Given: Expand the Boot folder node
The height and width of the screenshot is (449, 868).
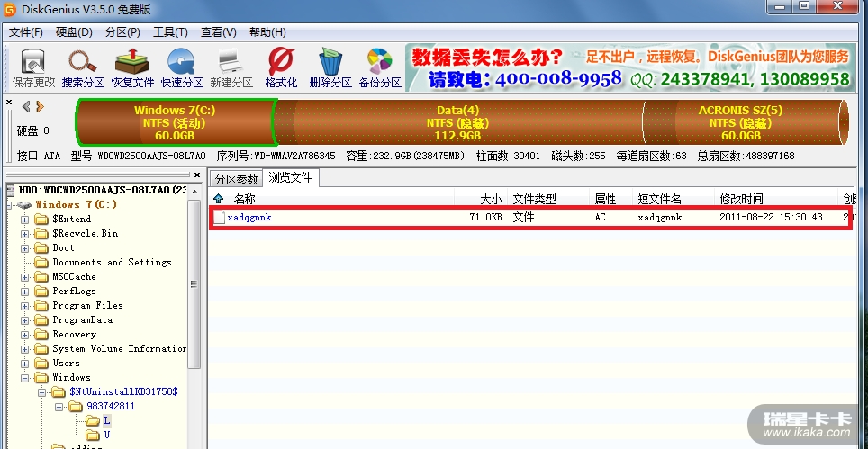Looking at the screenshot, I should tap(25, 248).
